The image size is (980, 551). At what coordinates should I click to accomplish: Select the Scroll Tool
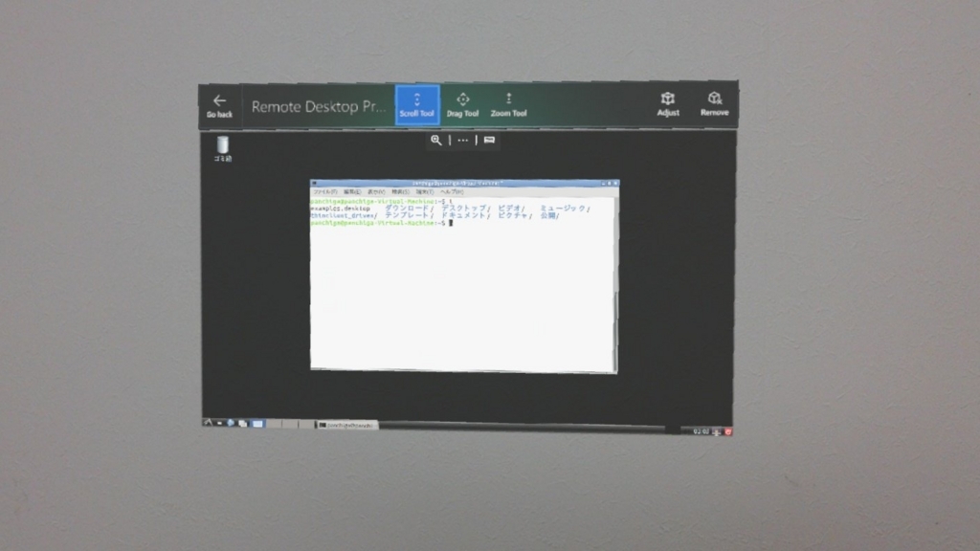tap(417, 105)
